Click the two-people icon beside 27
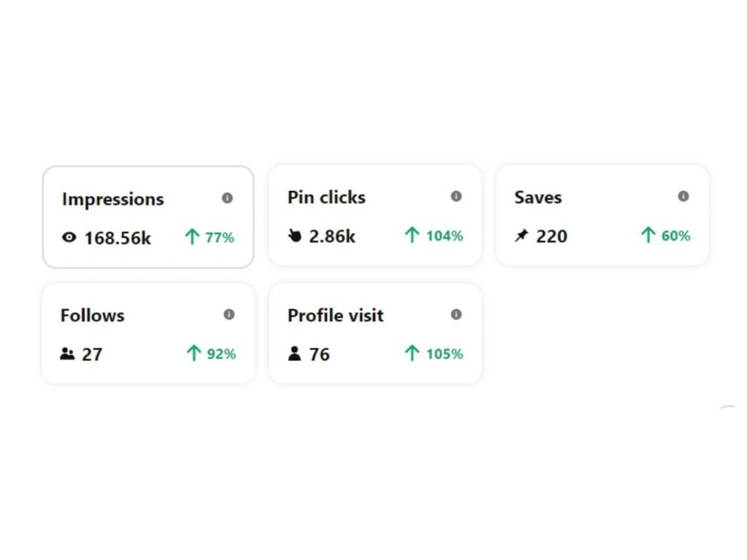747x560 pixels. pyautogui.click(x=67, y=354)
